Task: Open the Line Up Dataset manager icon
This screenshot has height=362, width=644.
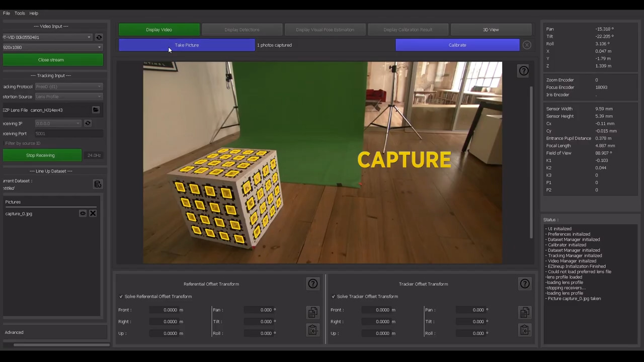Action: tap(98, 185)
